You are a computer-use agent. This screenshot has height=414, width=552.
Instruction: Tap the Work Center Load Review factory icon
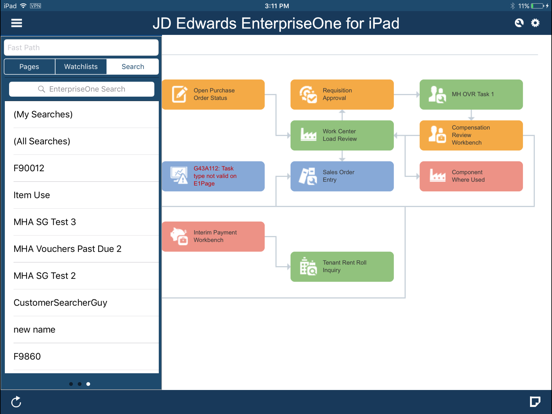pos(308,135)
